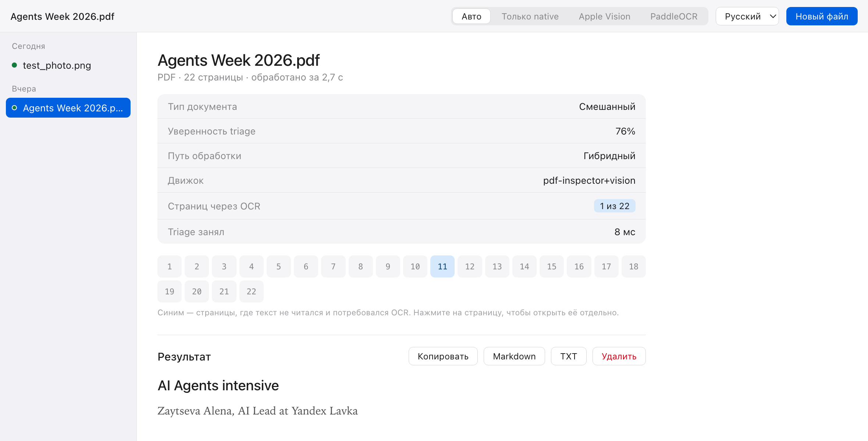
Task: Open page 16
Action: pyautogui.click(x=579, y=266)
